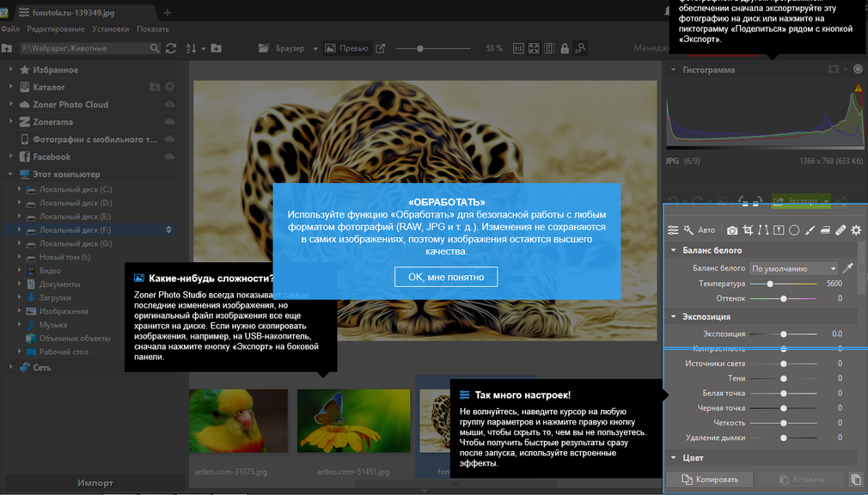Select the gradient filter tool
The height and width of the screenshot is (495, 868).
click(825, 230)
